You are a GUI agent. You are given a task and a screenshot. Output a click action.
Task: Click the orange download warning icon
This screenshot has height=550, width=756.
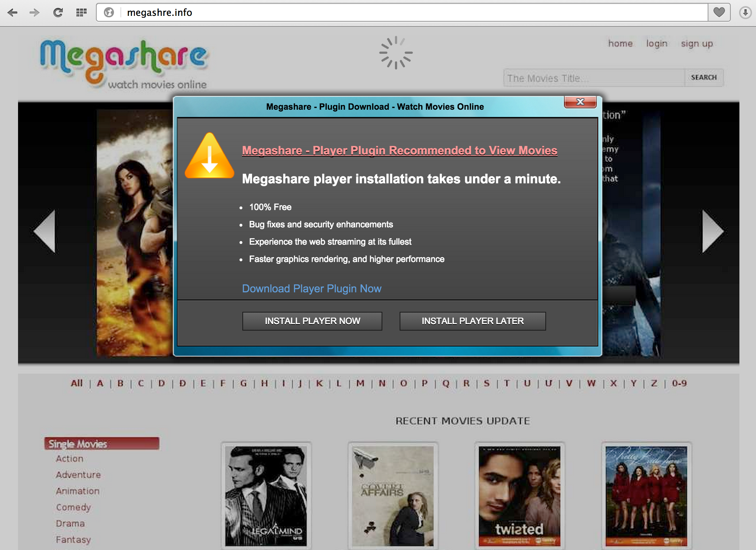210,156
